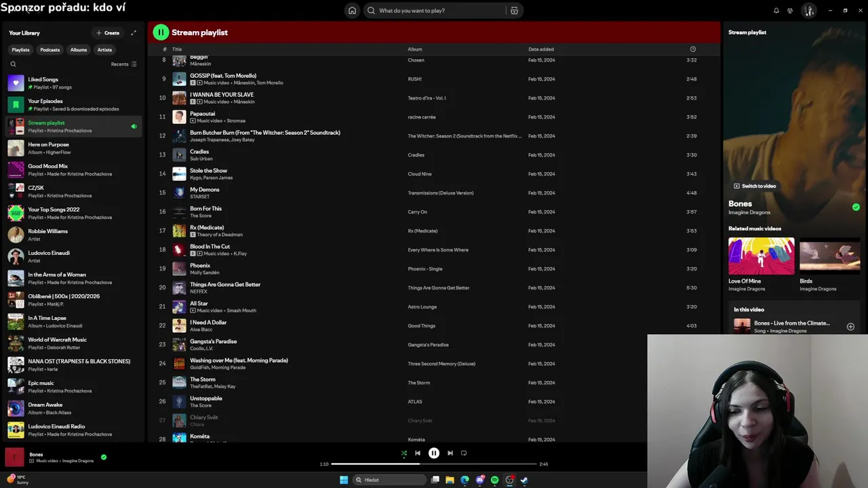Create a new playlist with Create button
This screenshot has height=488, width=868.
(x=108, y=33)
